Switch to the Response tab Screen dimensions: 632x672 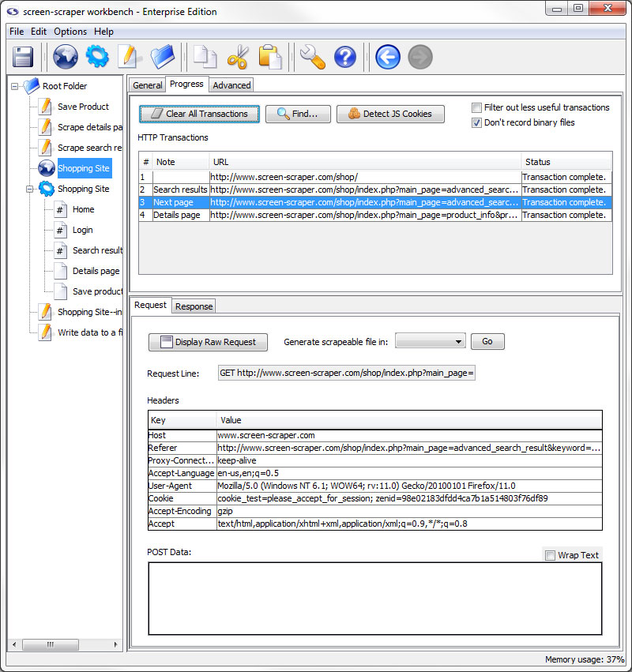[194, 306]
